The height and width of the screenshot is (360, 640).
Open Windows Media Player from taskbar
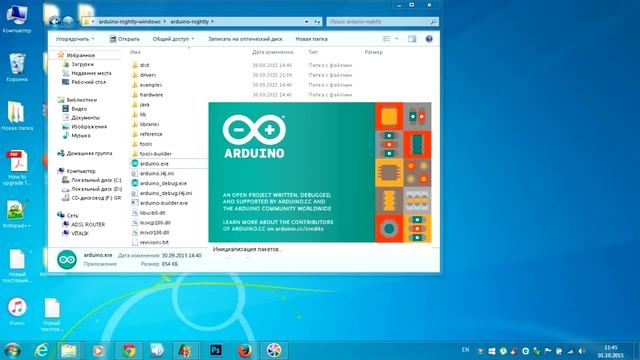98,351
